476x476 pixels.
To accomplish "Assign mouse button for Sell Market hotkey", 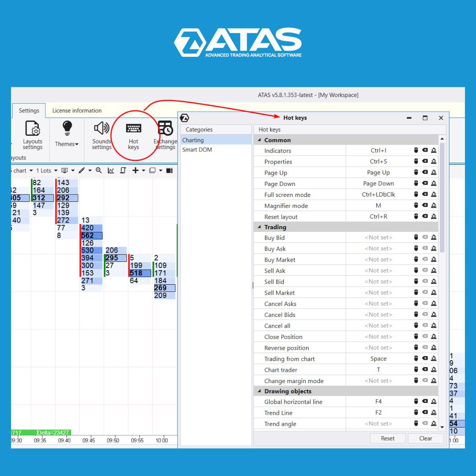I will click(x=416, y=292).
